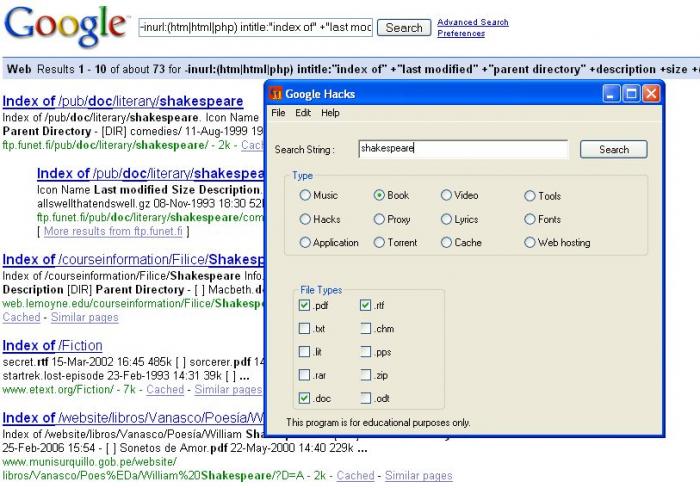Open Index of /website/libros/Vanasco result
The width and height of the screenshot is (700, 488).
tap(133, 418)
